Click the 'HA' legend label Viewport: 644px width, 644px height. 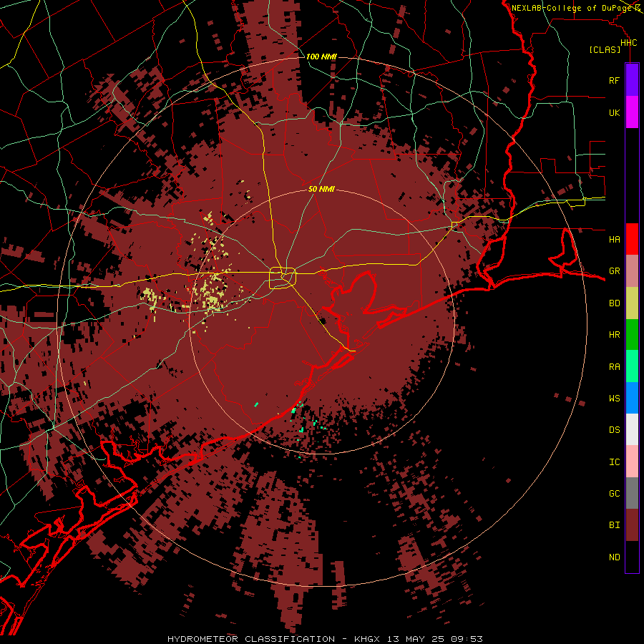[x=614, y=239]
